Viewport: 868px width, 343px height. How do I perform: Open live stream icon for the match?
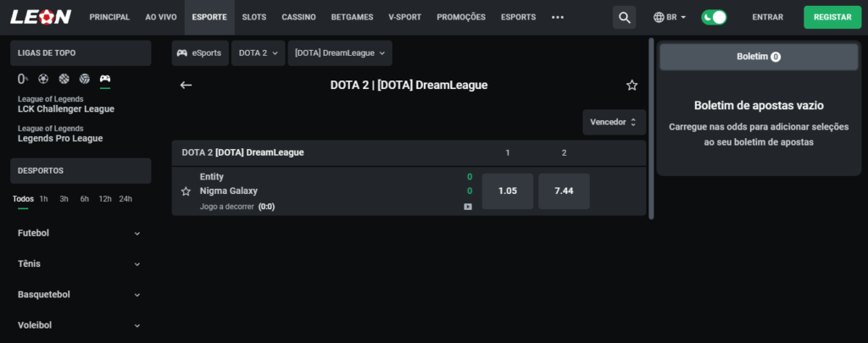coord(468,207)
